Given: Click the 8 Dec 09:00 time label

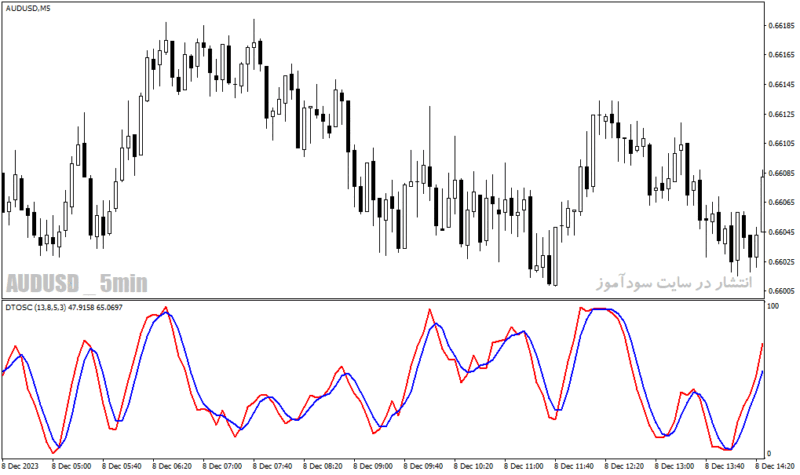Looking at the screenshot, I should coord(373,466).
